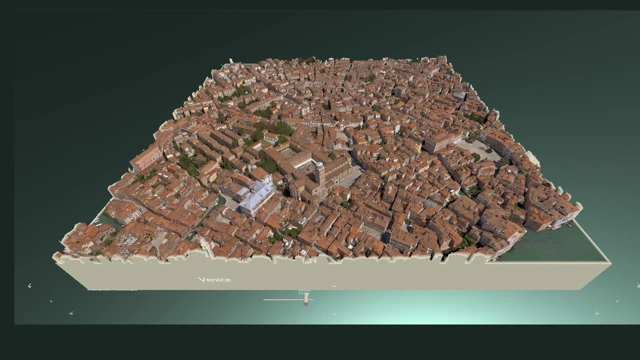Image resolution: width=640 pixels, height=360 pixels.
Task: Click the lowest bird icon on the left
Action: coord(71,313)
